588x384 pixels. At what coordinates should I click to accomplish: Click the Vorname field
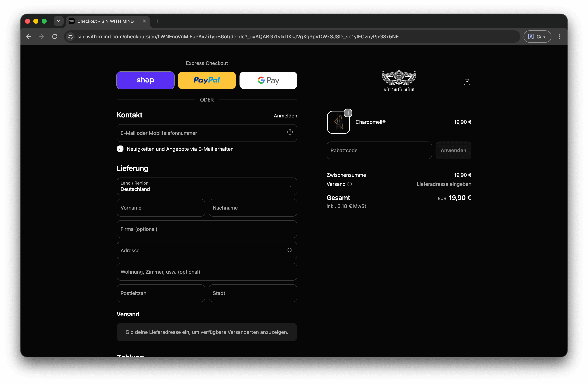(x=161, y=208)
